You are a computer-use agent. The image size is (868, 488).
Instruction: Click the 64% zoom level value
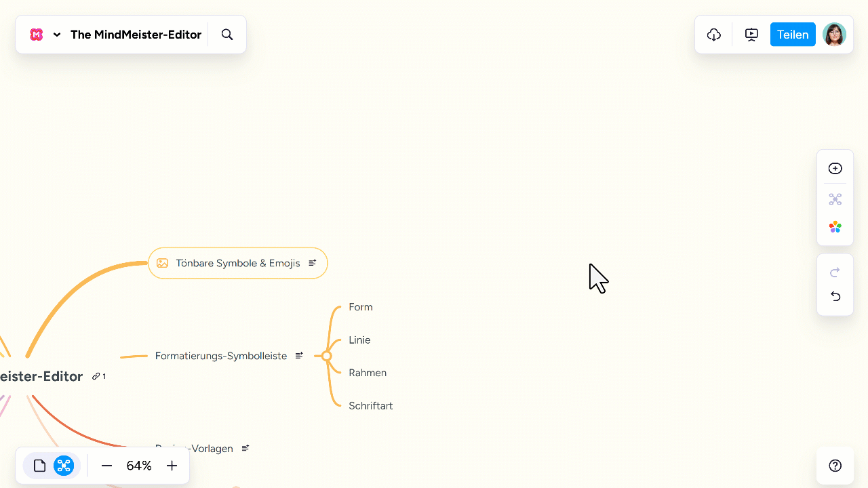(x=139, y=466)
